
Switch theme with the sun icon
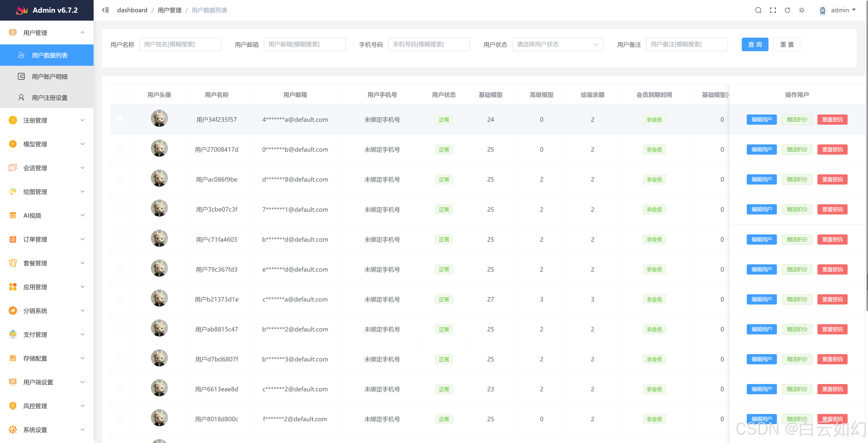point(802,10)
